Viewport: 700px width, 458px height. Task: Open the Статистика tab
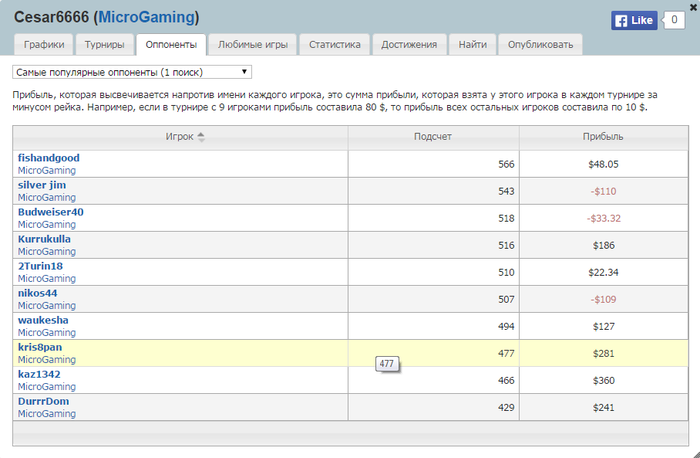coord(334,45)
